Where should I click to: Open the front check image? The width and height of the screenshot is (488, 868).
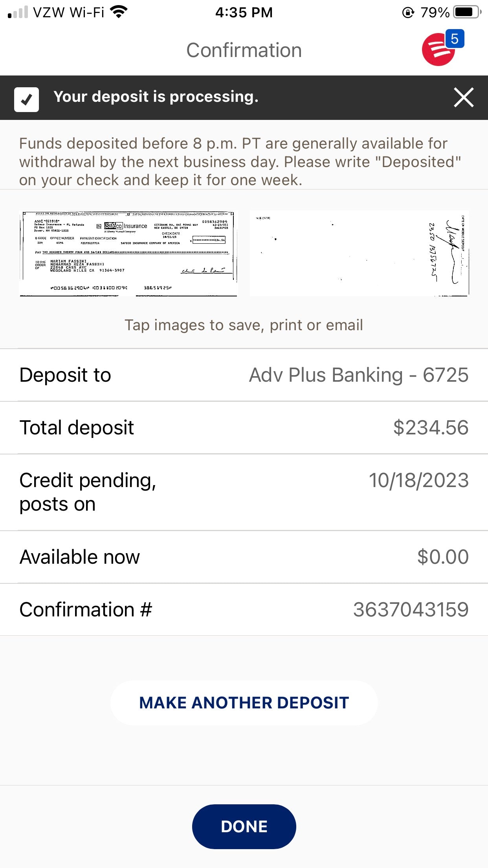[x=128, y=254]
